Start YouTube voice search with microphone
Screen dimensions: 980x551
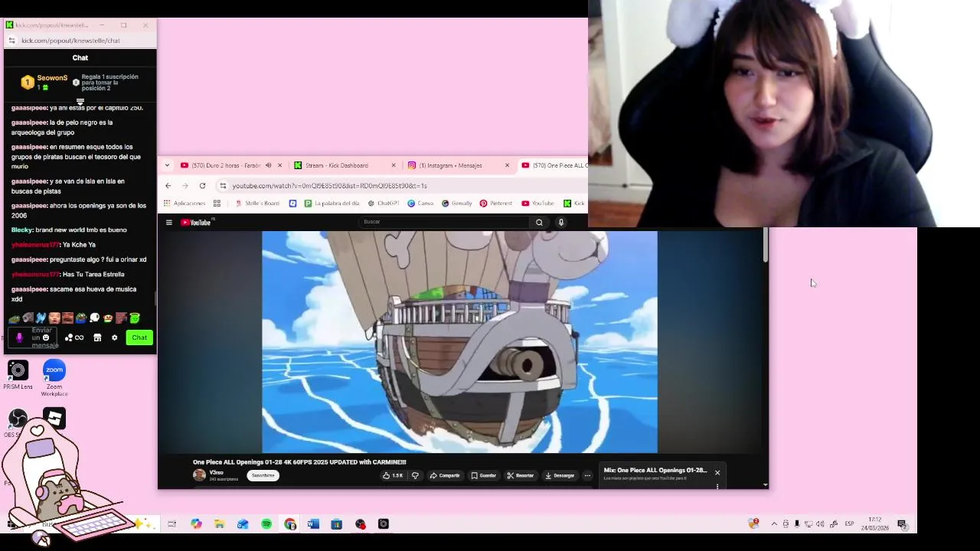pos(561,223)
